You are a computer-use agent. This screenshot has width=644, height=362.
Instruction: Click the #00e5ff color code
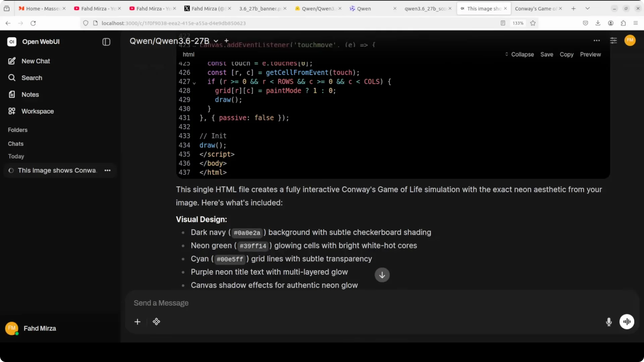(x=230, y=259)
